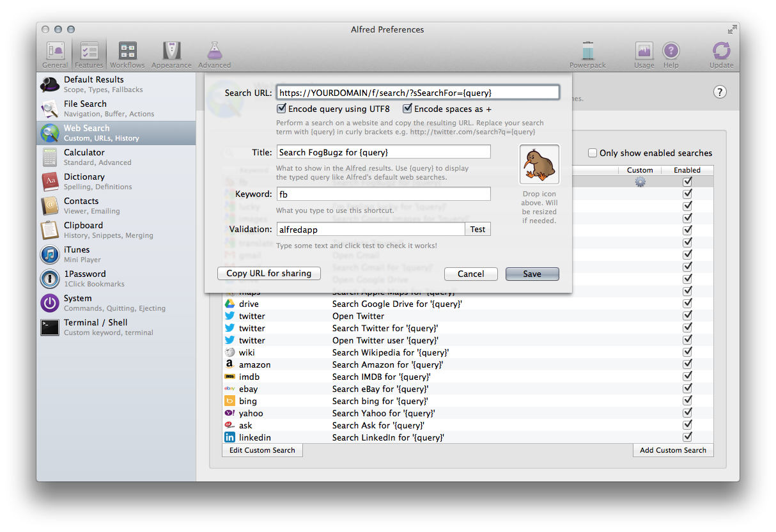Click the Search URL field
The image size is (776, 532).
click(x=418, y=93)
